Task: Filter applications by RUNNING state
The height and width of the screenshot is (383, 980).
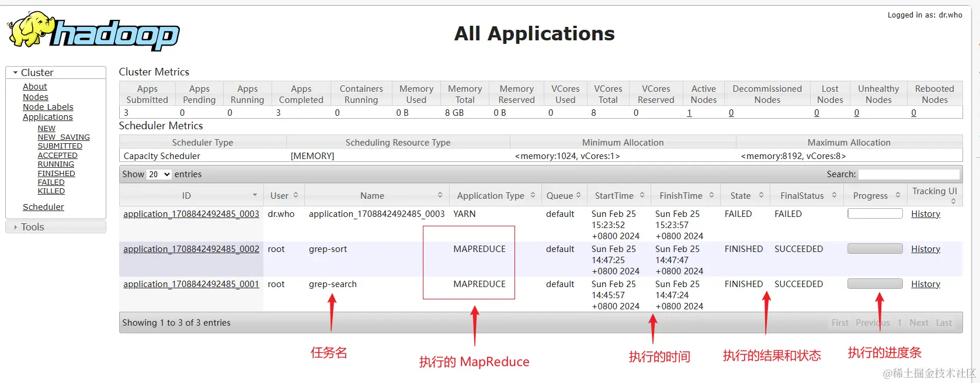Action: pyautogui.click(x=56, y=164)
